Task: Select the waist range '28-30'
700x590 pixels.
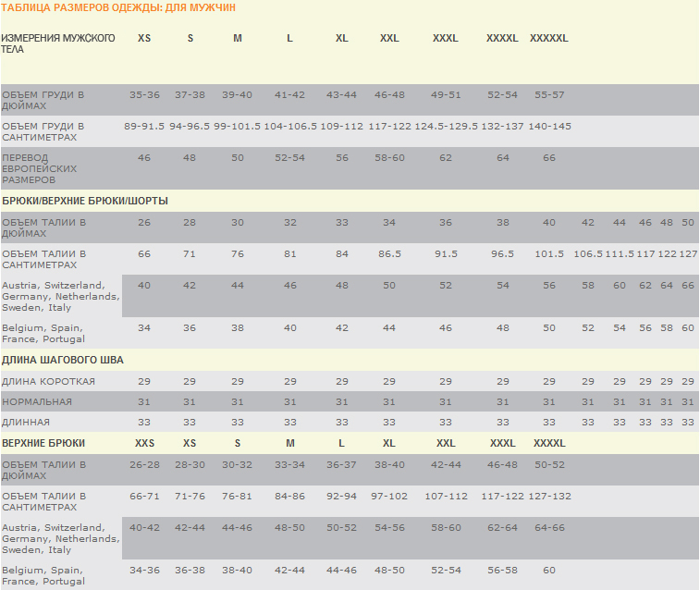Action: tap(190, 465)
